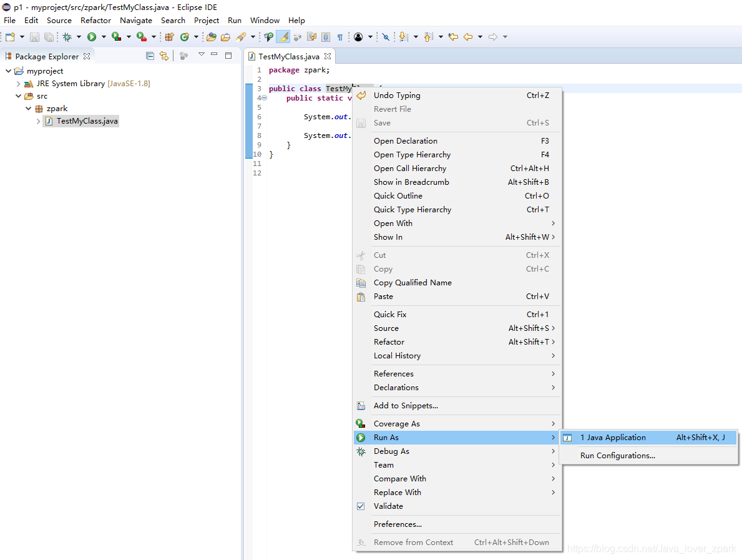Open Preferences... from the context menu

(457, 524)
